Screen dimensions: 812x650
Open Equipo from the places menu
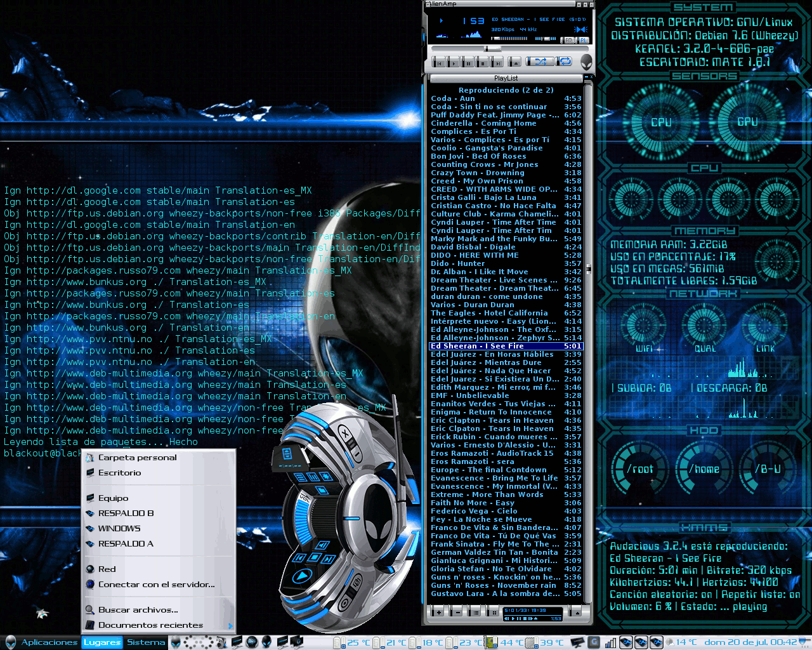tap(159, 498)
